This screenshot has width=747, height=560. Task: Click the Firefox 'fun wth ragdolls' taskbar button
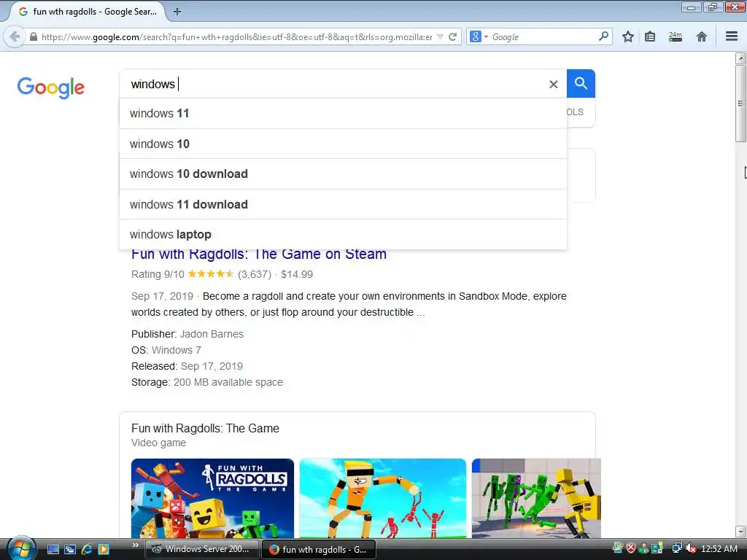[x=319, y=549]
